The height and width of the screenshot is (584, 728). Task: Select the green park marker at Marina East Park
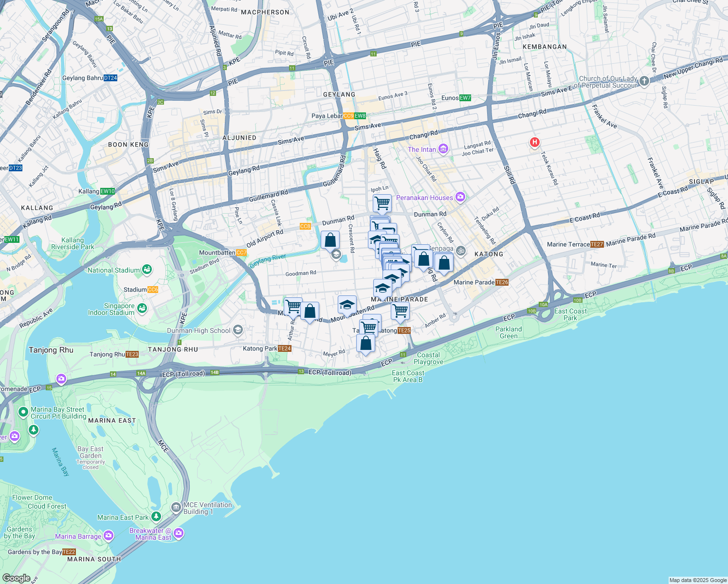pyautogui.click(x=156, y=517)
